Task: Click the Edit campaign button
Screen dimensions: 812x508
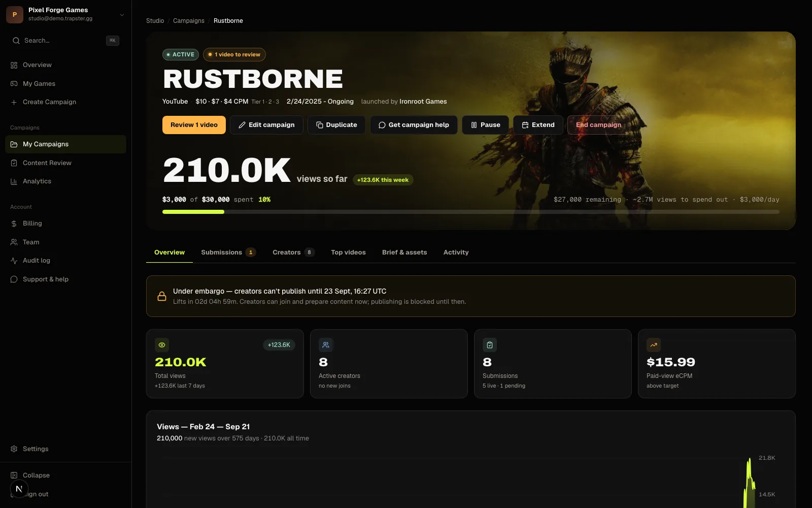Action: 266,125
